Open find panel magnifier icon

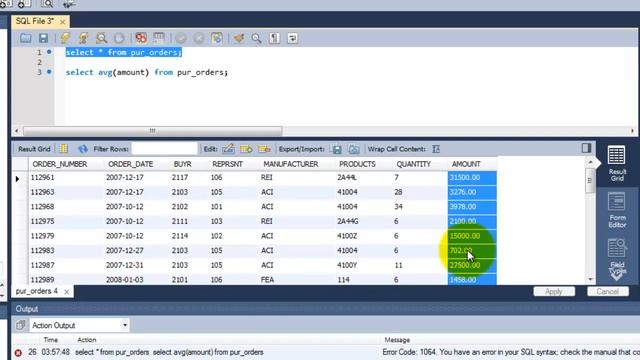click(x=256, y=38)
